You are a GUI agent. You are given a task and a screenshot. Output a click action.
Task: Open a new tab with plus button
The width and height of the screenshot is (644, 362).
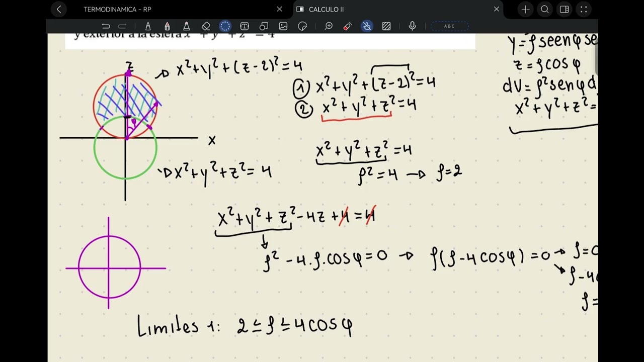pyautogui.click(x=526, y=9)
